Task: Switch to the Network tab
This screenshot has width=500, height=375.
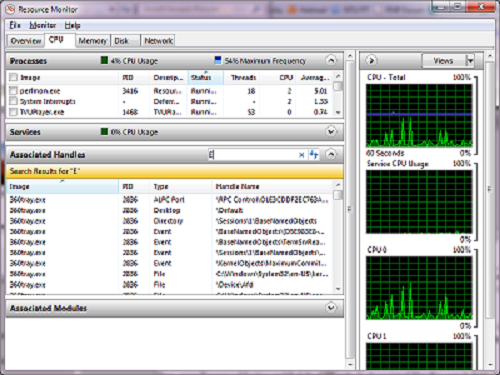Action: tap(158, 41)
